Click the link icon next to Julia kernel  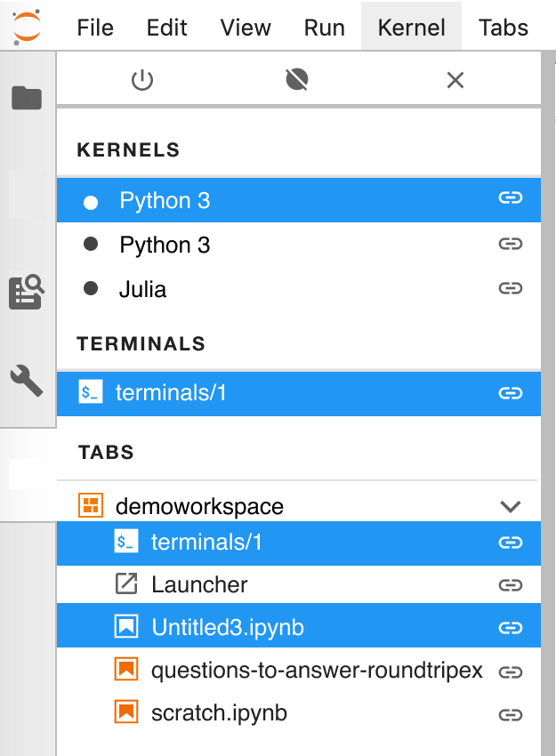(x=511, y=288)
